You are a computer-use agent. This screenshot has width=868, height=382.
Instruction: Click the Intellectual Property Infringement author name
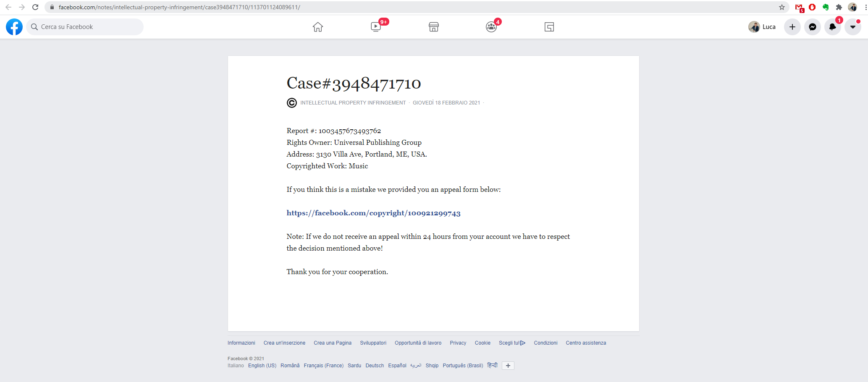click(353, 103)
